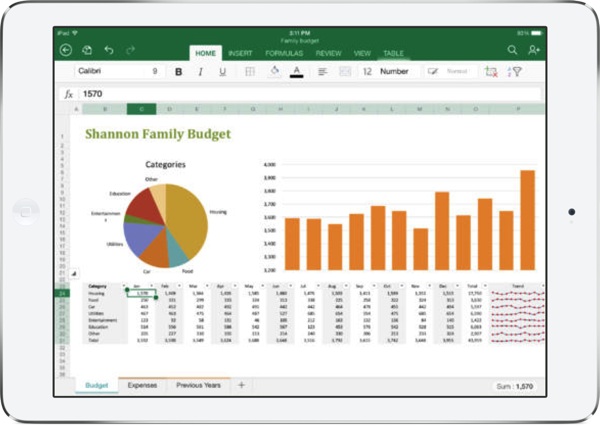Open the Calibri font name dropdown
The image size is (600, 426).
[109, 71]
